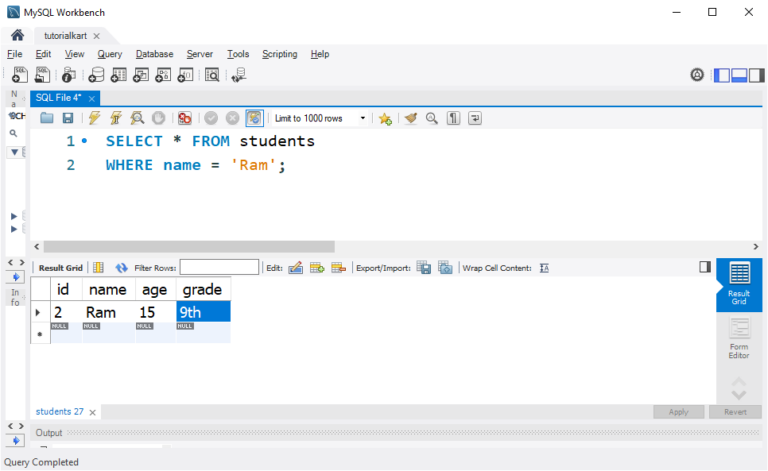Save the script to a file
This screenshot has width=768, height=471.
coord(68,118)
